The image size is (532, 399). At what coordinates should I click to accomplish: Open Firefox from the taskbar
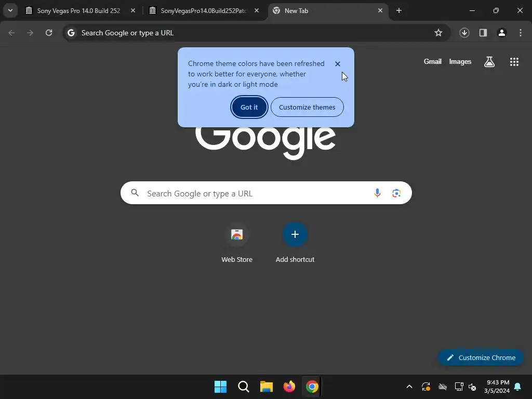click(289, 387)
